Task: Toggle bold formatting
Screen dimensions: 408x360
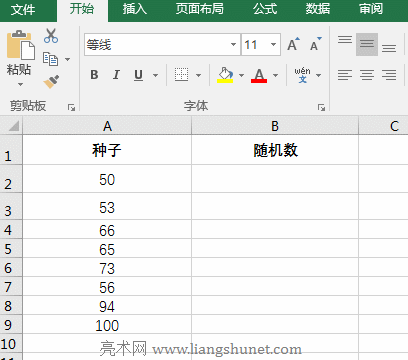Action: point(94,75)
